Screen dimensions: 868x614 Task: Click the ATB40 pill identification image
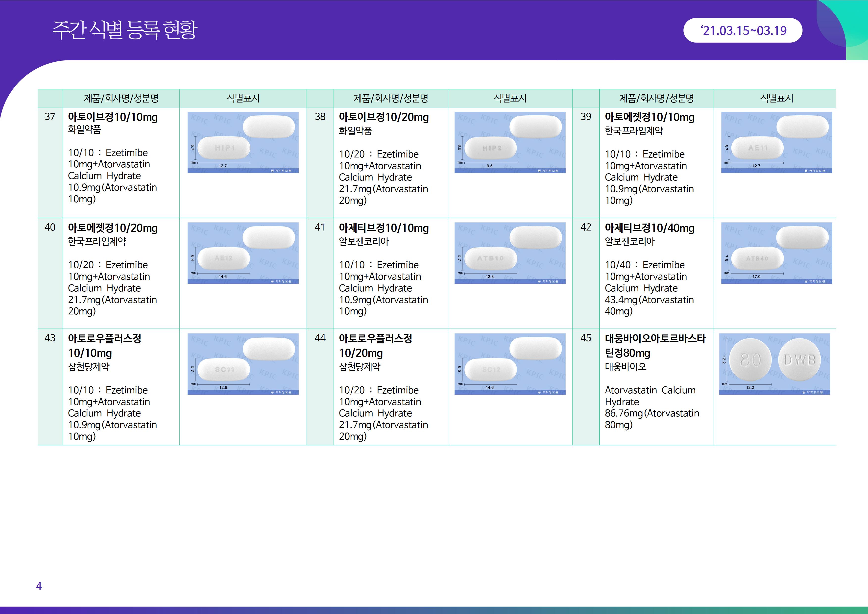pos(776,253)
